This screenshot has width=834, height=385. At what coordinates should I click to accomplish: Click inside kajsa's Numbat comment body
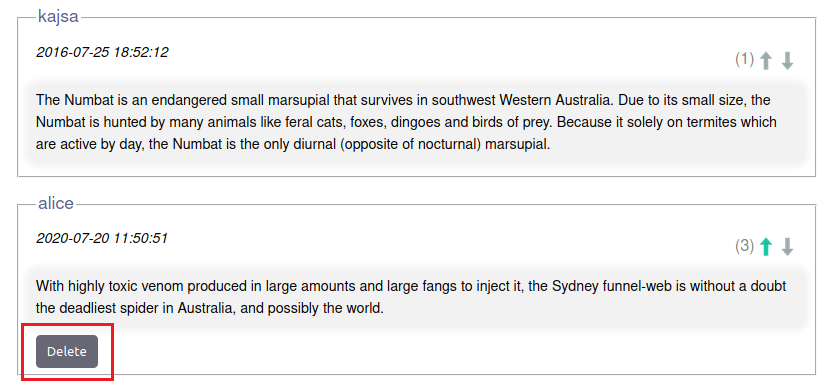tap(416, 122)
